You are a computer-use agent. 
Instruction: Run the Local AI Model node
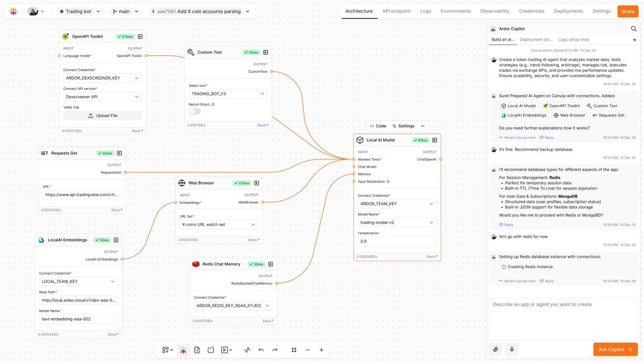point(435,140)
